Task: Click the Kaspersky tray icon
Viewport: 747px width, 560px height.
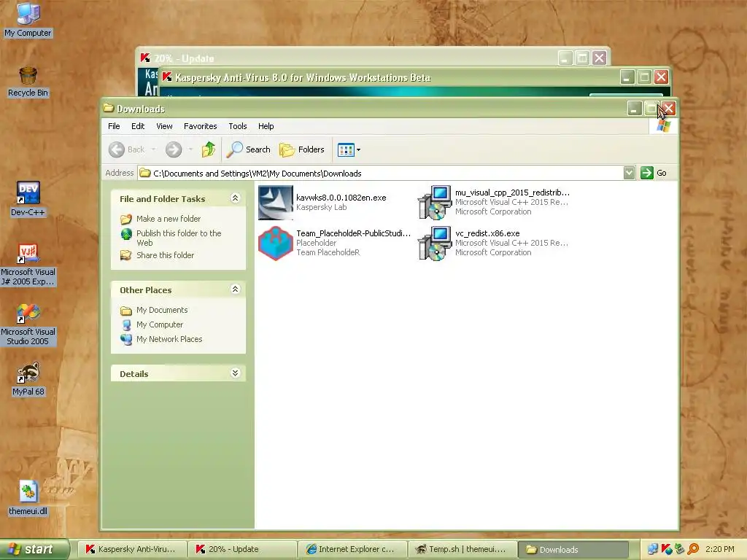Action: click(x=666, y=549)
